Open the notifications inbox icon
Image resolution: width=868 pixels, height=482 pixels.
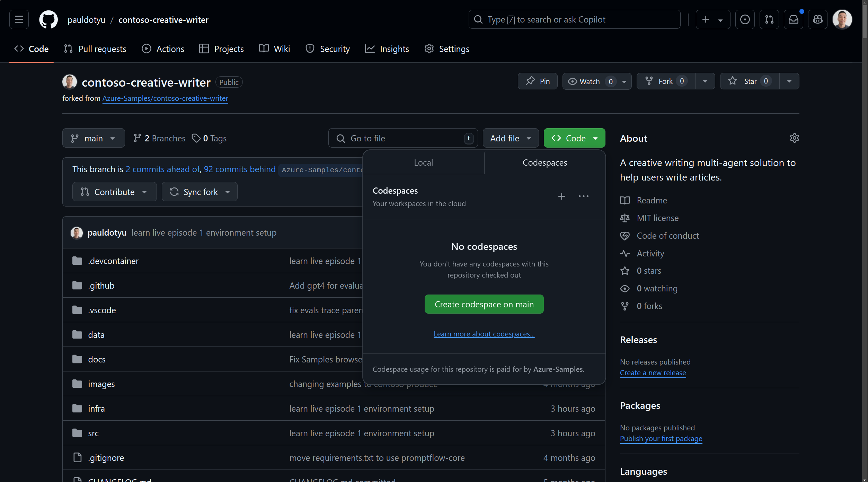tap(793, 19)
